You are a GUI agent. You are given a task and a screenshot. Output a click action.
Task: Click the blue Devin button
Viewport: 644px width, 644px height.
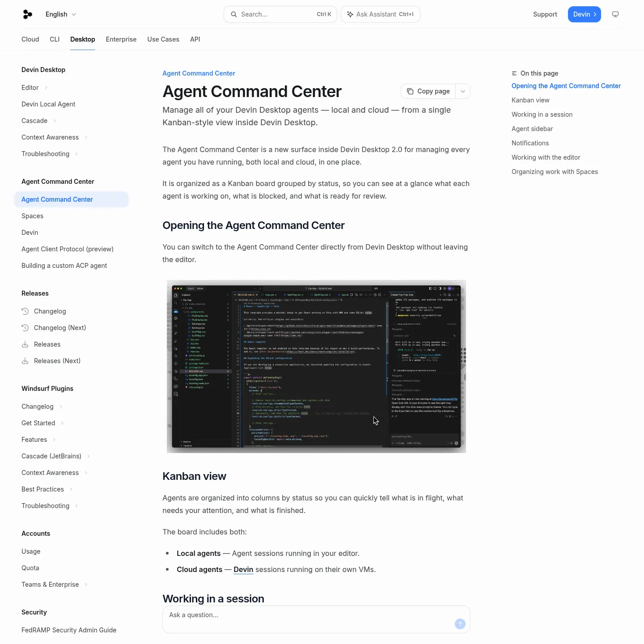tap(585, 14)
